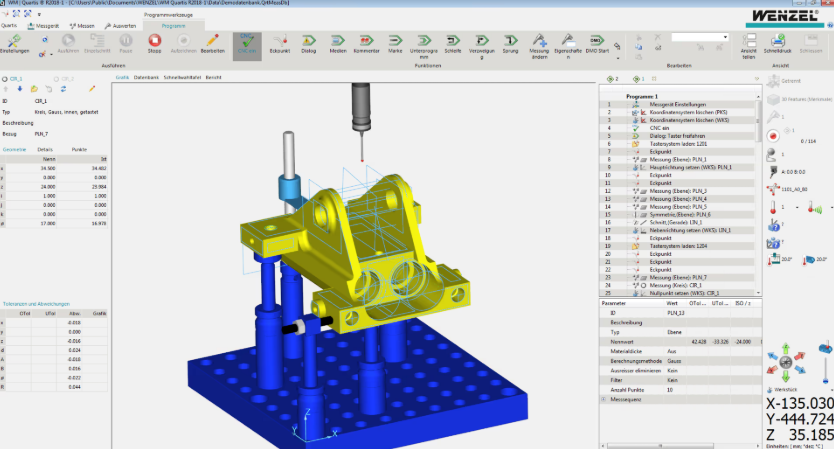Add a Kommentar from the ribbon
Image resolution: width=834 pixels, height=449 pixels.
click(367, 42)
